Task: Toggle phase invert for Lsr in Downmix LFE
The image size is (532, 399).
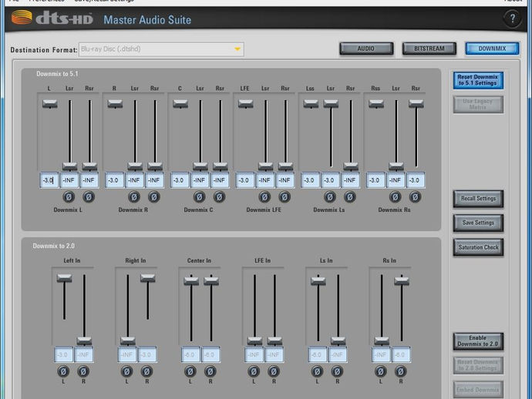Action: (264, 196)
